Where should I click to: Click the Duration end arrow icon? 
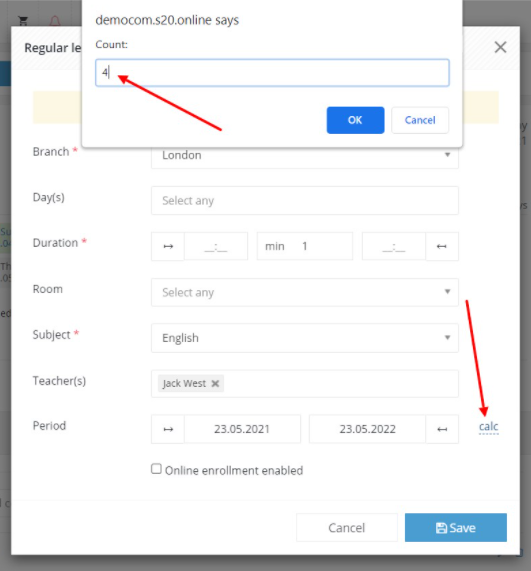click(x=442, y=247)
